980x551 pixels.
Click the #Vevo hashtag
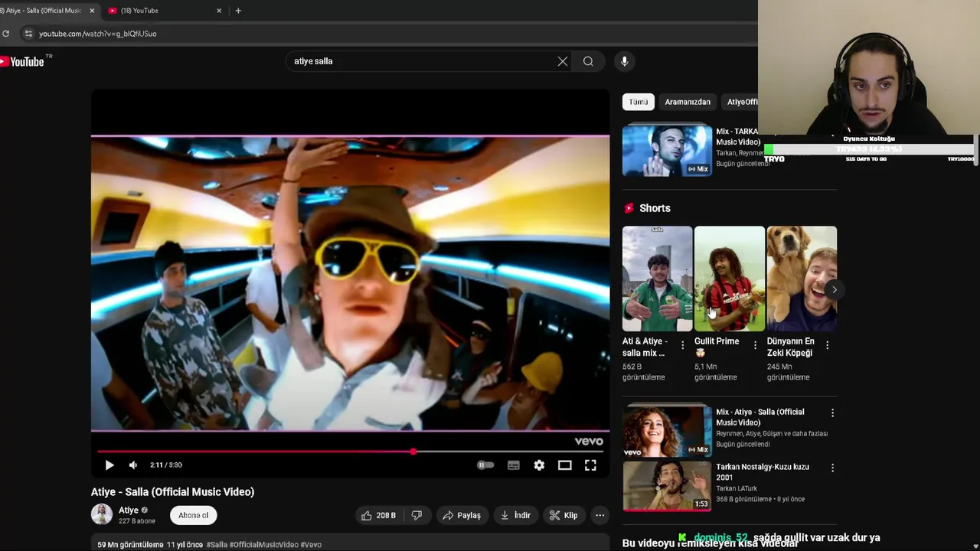click(x=311, y=545)
